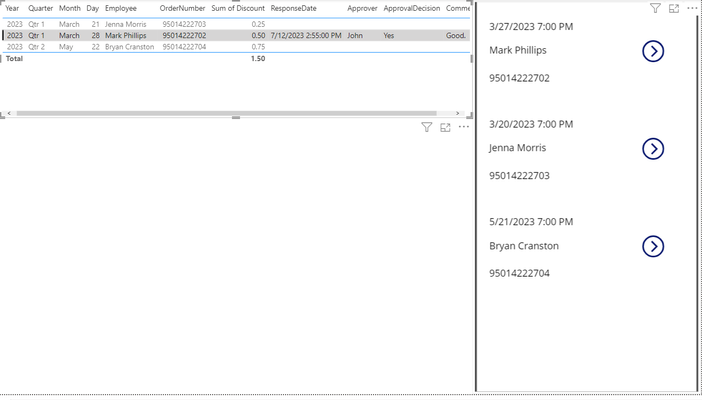Sort by the ResponseDate column header
This screenshot has width=702, height=400.
tap(293, 8)
